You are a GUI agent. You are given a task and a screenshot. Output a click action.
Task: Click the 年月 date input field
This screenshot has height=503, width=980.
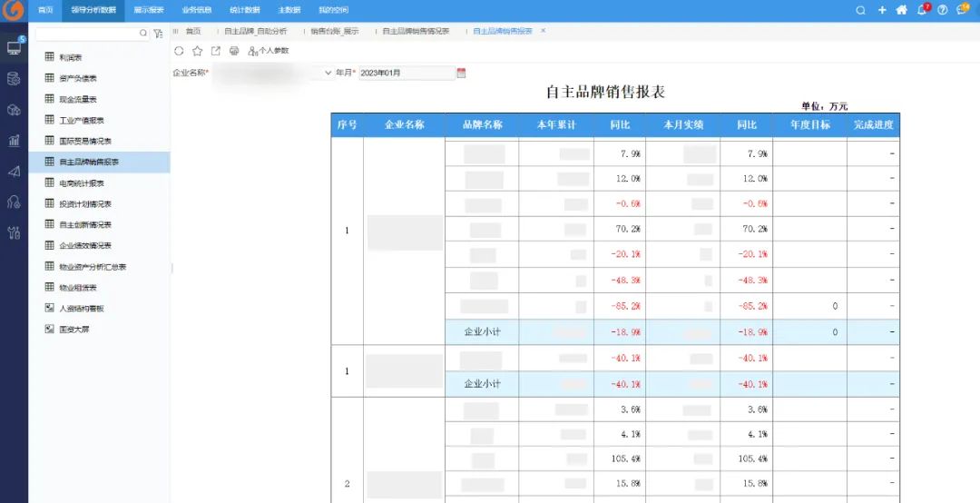pyautogui.click(x=406, y=73)
